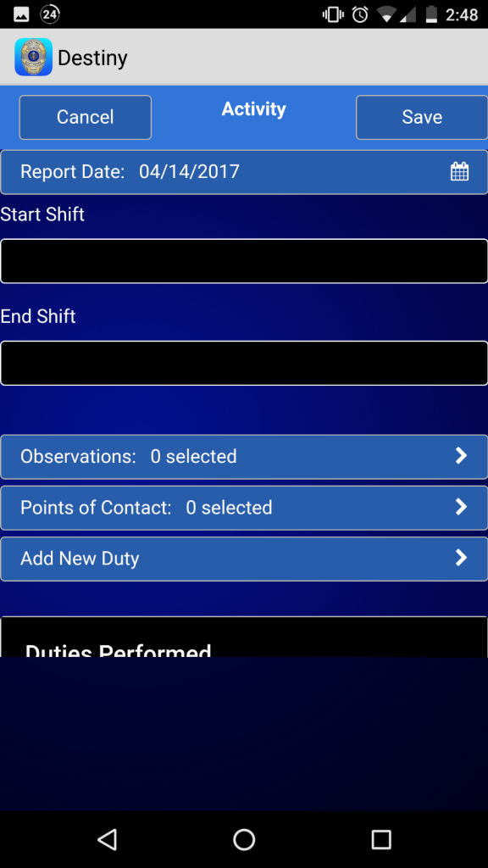Expand Points of Contact chevron arrow

pyautogui.click(x=461, y=507)
